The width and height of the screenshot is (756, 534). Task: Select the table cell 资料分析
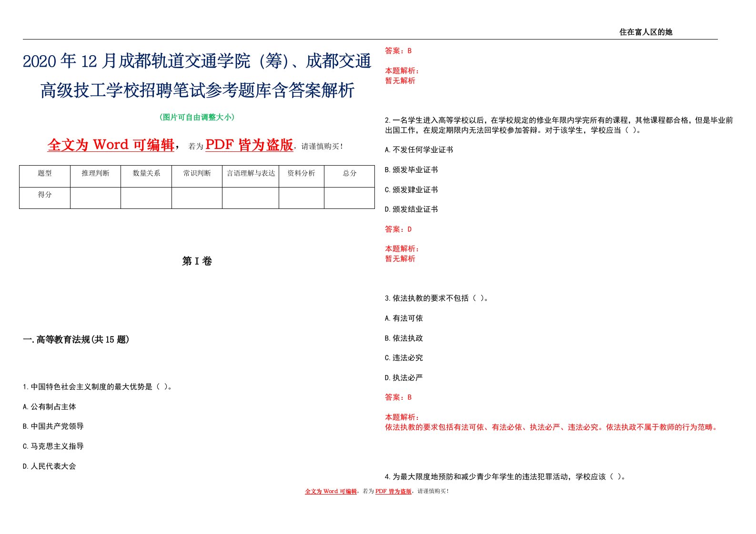tap(302, 176)
